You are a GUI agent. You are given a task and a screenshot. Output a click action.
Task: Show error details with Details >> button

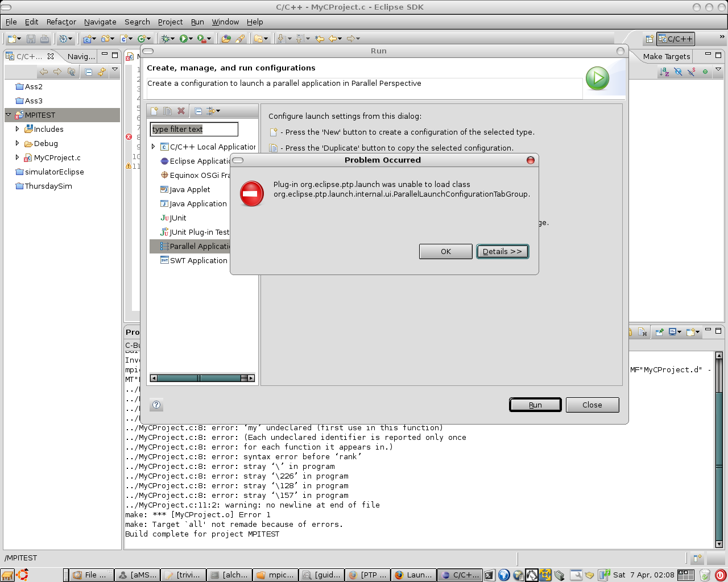pyautogui.click(x=502, y=251)
